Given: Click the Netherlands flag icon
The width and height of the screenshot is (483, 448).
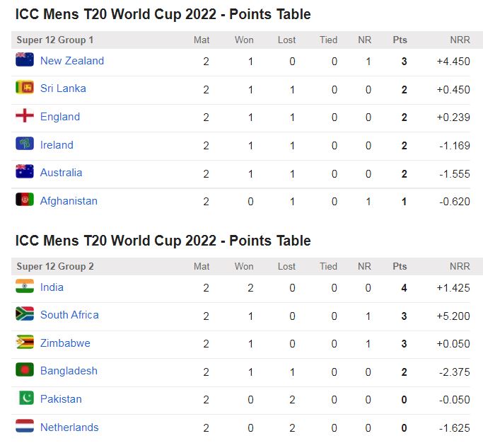Looking at the screenshot, I should point(25,427).
